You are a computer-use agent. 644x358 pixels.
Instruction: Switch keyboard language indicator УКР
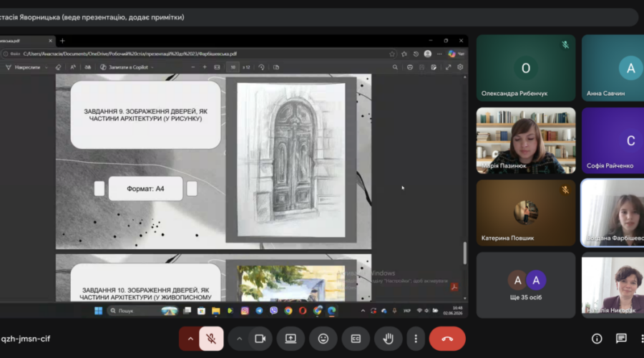pos(406,311)
